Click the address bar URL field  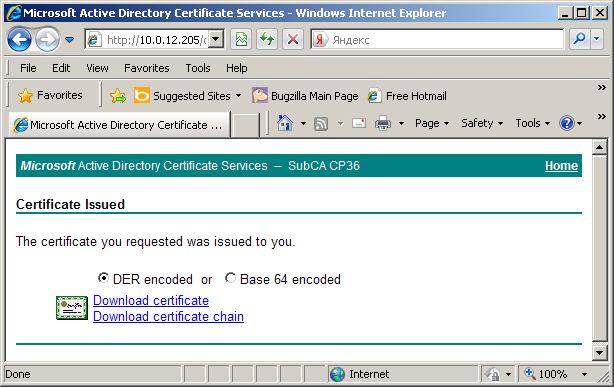pyautogui.click(x=155, y=40)
